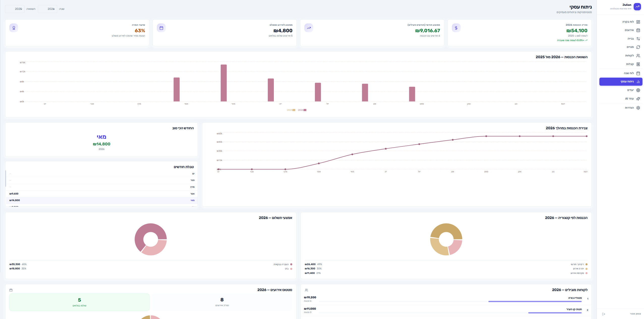Click the logout icon at the sidebar bottom
Screen dimensions: 644x319
point(604,314)
